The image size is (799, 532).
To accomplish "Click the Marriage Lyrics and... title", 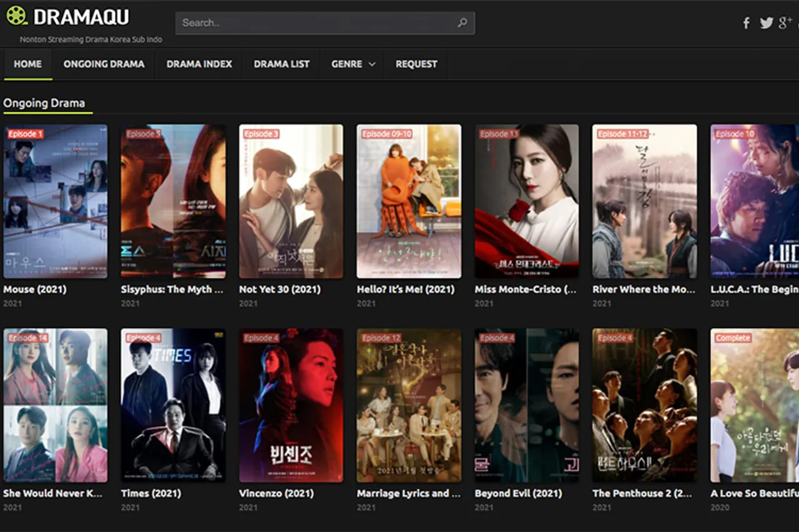I will 408,493.
